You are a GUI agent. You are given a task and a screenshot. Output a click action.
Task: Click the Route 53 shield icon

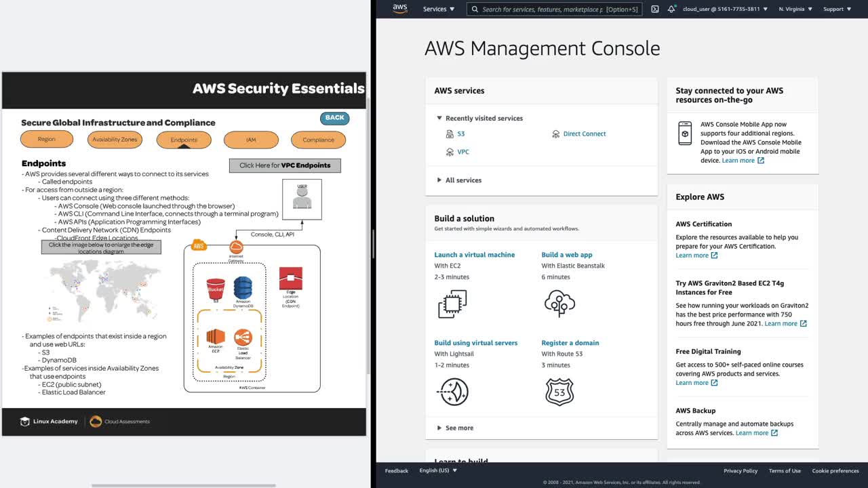[559, 392]
